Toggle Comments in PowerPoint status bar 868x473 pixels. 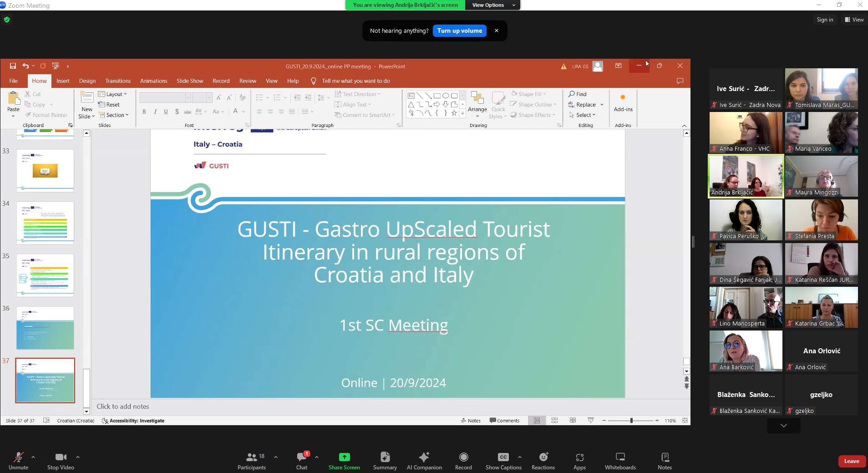(504, 421)
